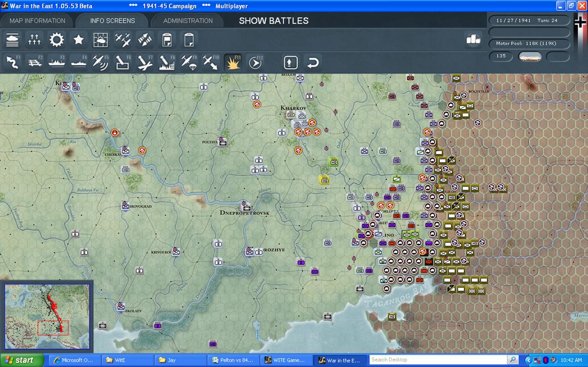Select F3 naval transport ship mode
This screenshot has height=367, width=588.
57,62
